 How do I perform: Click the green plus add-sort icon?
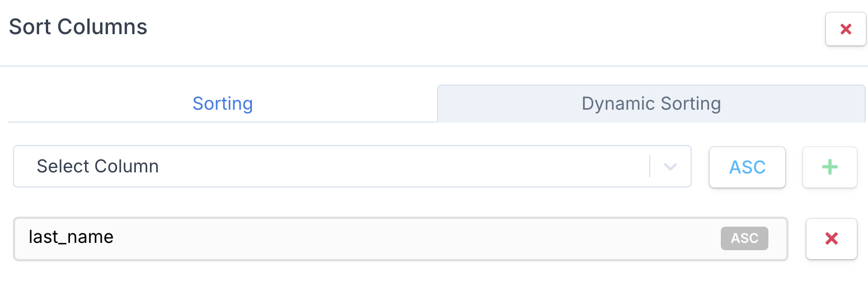click(829, 167)
